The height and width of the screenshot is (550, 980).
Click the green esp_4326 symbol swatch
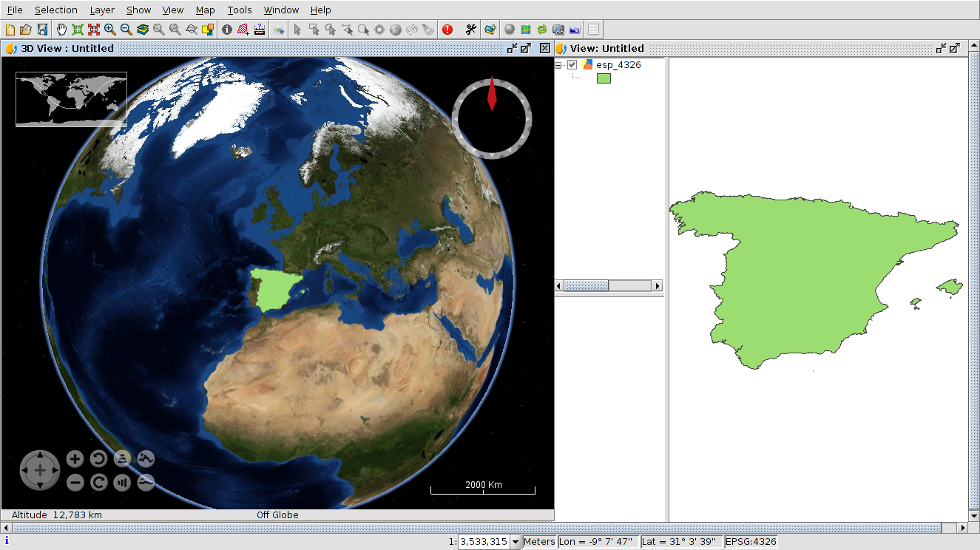(604, 78)
